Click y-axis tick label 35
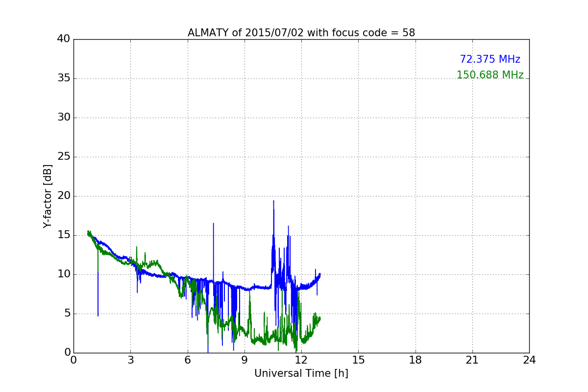The width and height of the screenshot is (588, 392). coord(64,78)
